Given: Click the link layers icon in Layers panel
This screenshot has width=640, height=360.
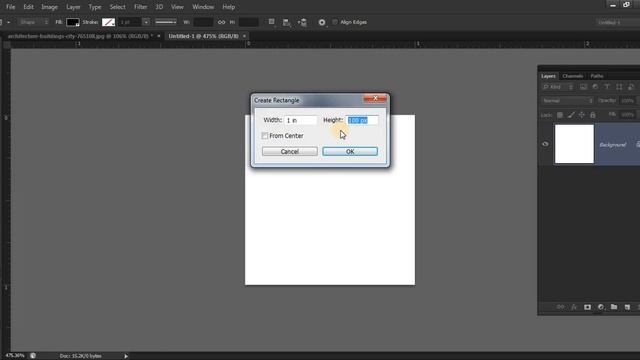Looking at the screenshot, I should click(x=560, y=307).
